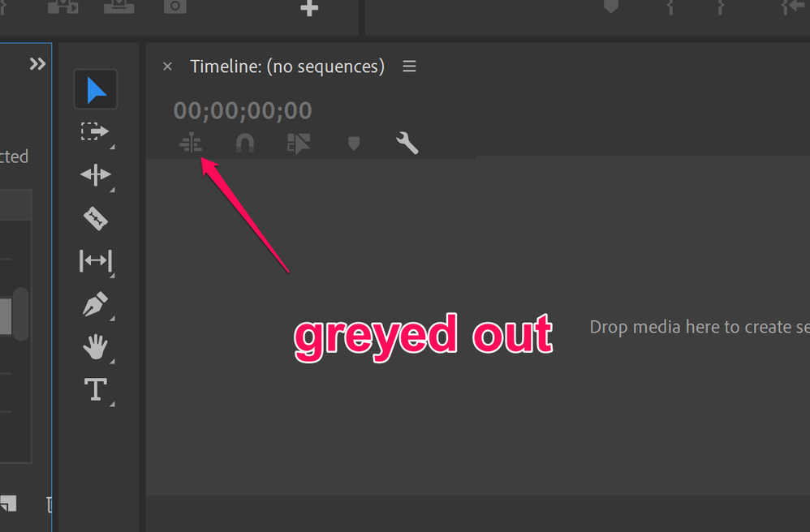
Task: Expand hidden panels with double chevron
Action: [37, 63]
